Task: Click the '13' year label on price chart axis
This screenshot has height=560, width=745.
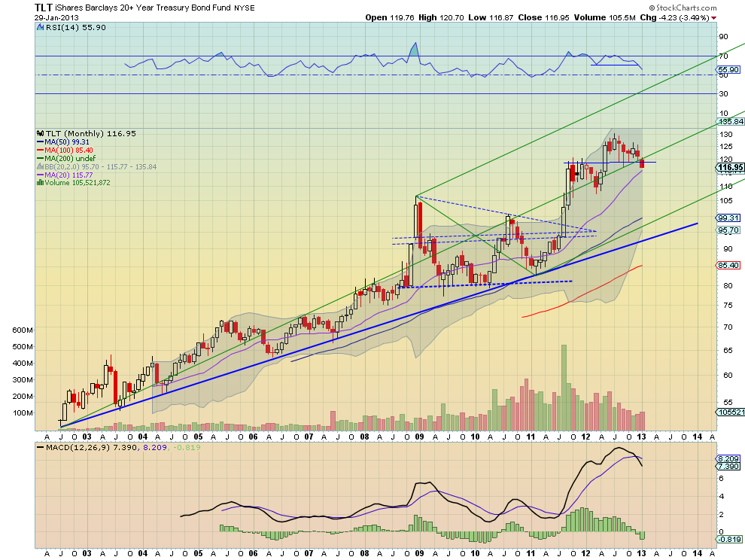Action: pos(641,437)
